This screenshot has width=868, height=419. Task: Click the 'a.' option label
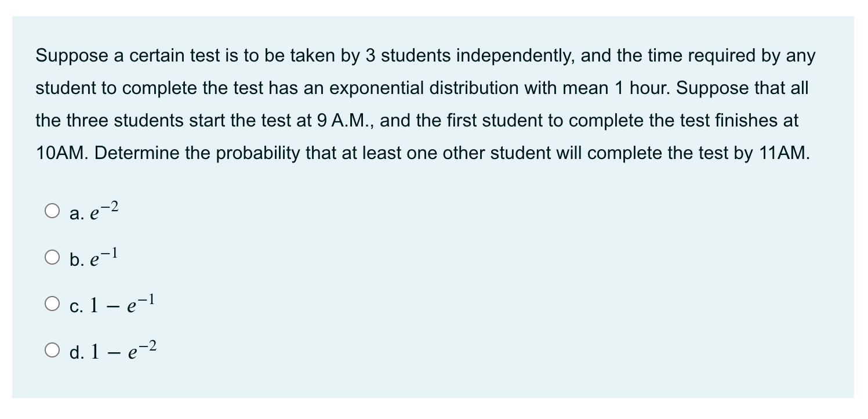click(x=75, y=214)
